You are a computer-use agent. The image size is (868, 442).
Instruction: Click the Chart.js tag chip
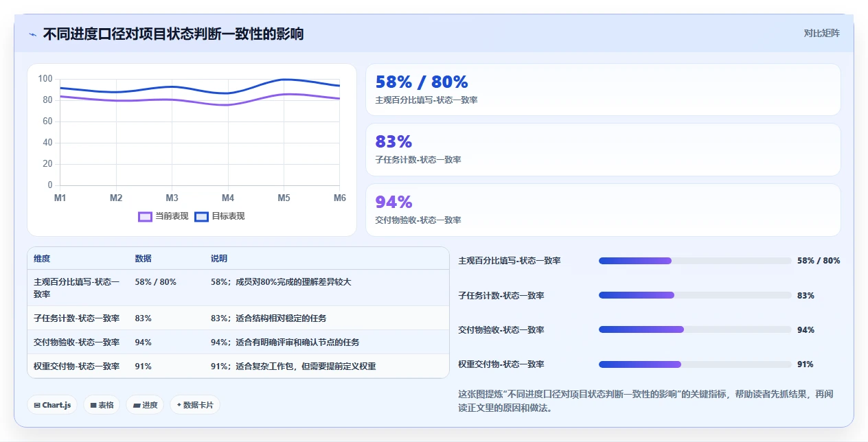point(52,405)
